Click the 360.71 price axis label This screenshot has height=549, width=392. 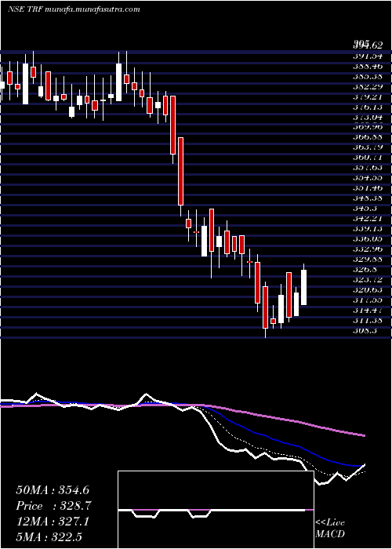(368, 157)
